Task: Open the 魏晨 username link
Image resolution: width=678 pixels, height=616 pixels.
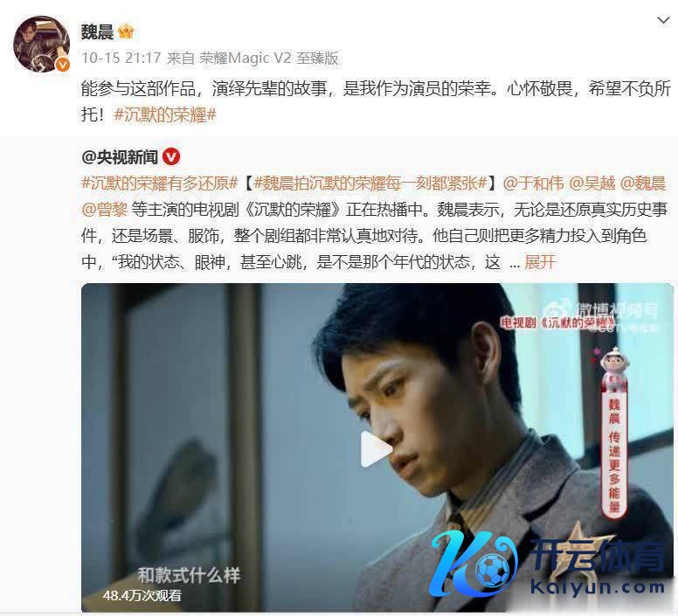Action: point(97,32)
